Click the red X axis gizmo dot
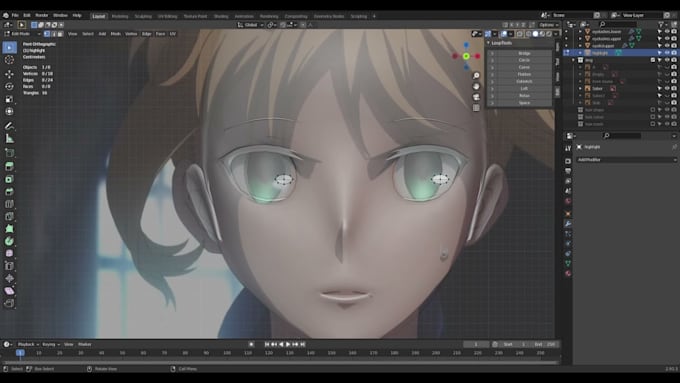The height and width of the screenshot is (383, 680). (x=477, y=56)
